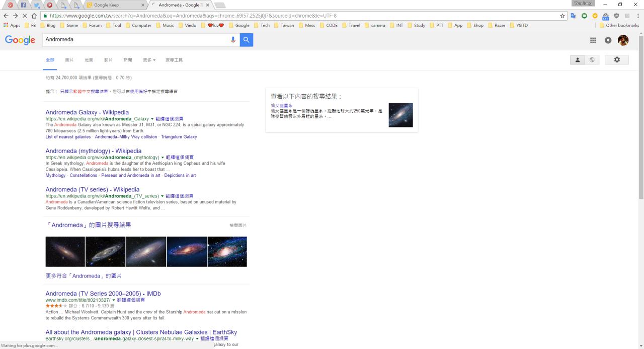Switch to the pinned Twitter tab
Image resolution: width=644 pixels, height=349 pixels.
click(x=36, y=5)
